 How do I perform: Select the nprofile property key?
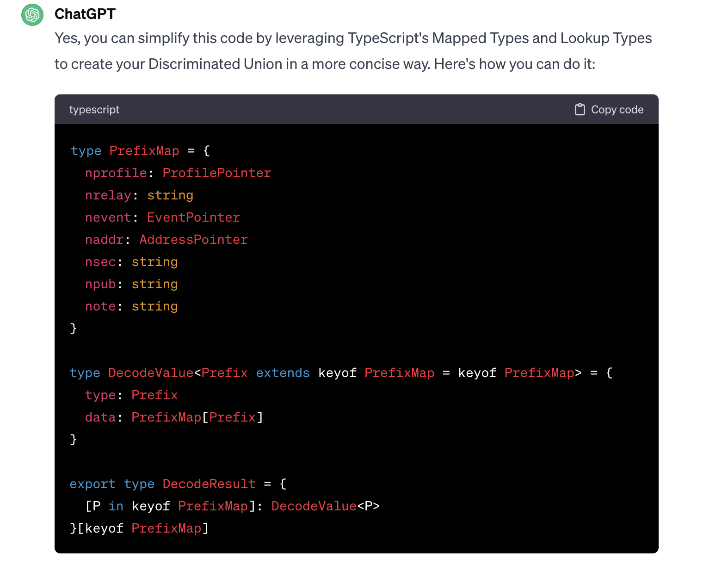[x=116, y=173]
